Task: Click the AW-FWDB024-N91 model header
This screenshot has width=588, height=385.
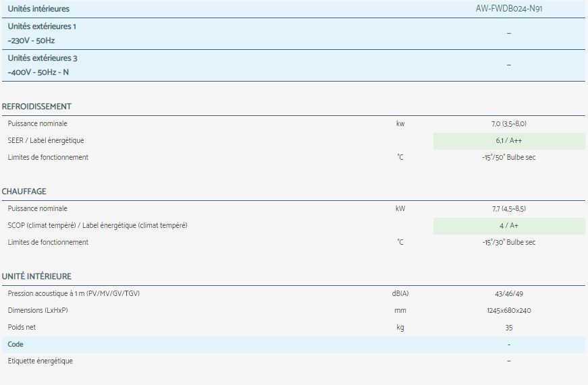Action: click(508, 9)
